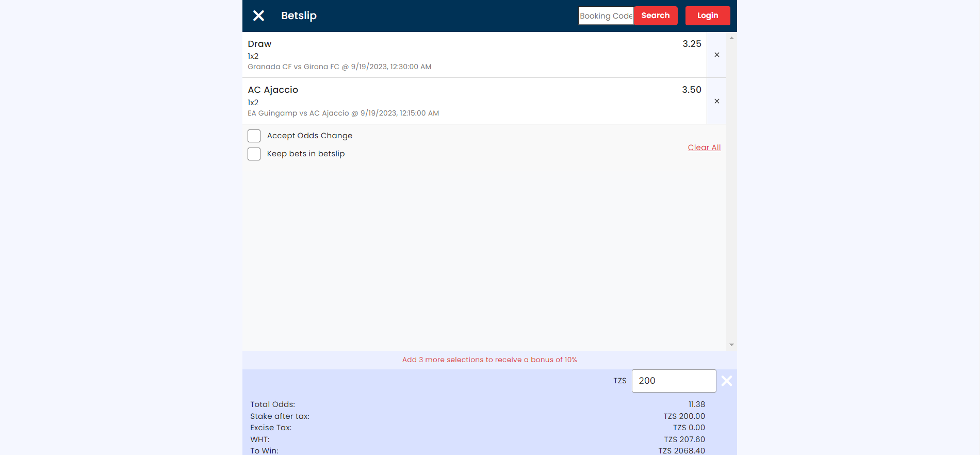This screenshot has width=980, height=455.
Task: Click the To Win TZS 2068.40 value
Action: coord(681,451)
